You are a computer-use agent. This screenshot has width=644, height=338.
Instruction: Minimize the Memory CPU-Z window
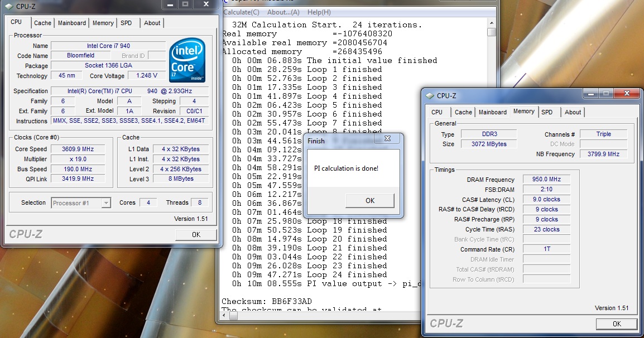pos(591,94)
